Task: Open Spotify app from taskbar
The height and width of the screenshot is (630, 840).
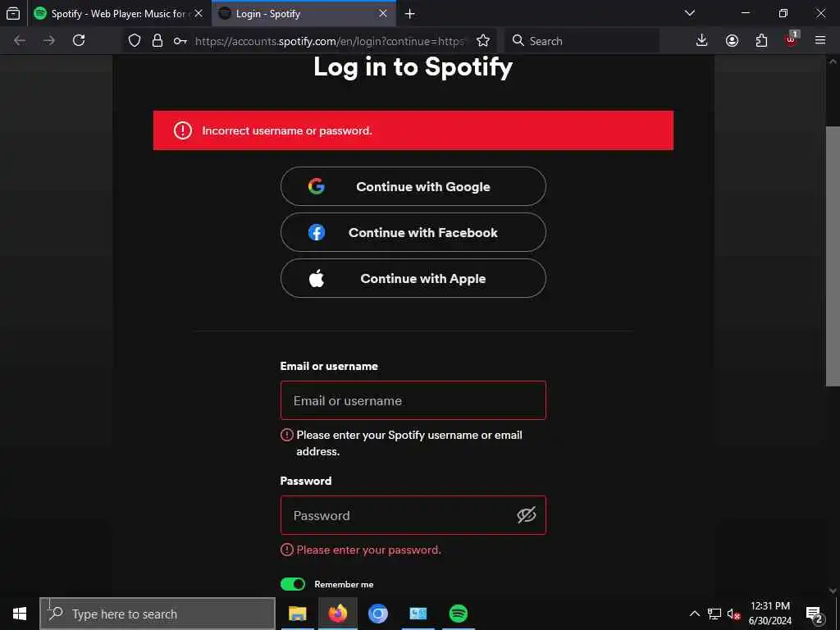Action: [x=458, y=614]
